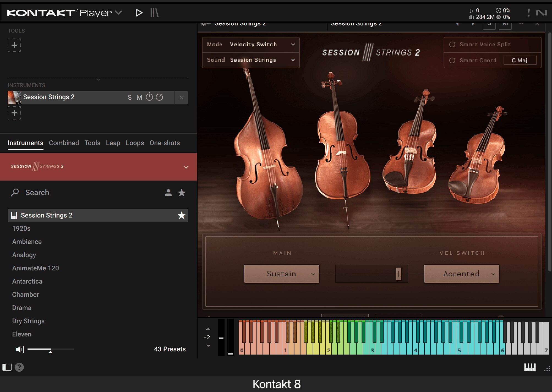Viewport: 552px width, 392px height.
Task: Add a new instrument slot below Session Strings 2
Action: [x=14, y=113]
